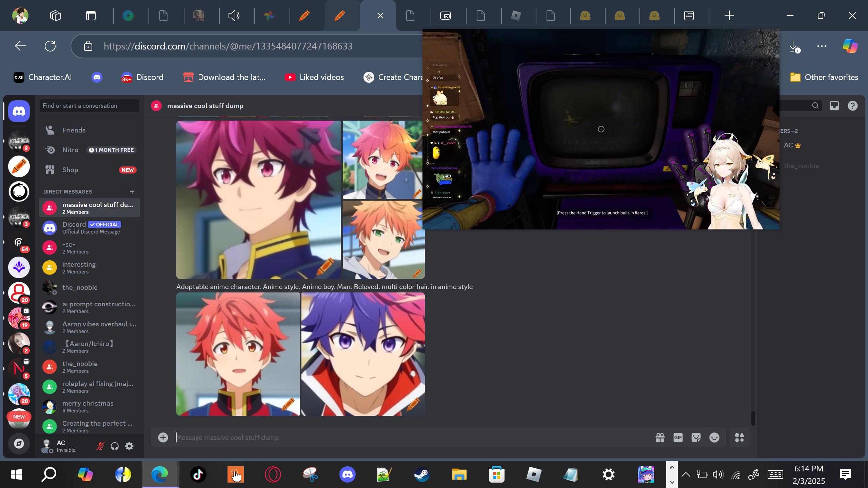Open the Copilot sidebar icon in Edge
This screenshot has width=868, height=488.
(850, 46)
